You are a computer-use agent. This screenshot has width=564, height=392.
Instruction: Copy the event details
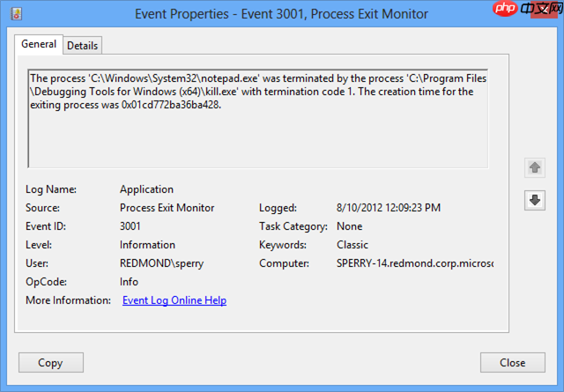pyautogui.click(x=51, y=363)
